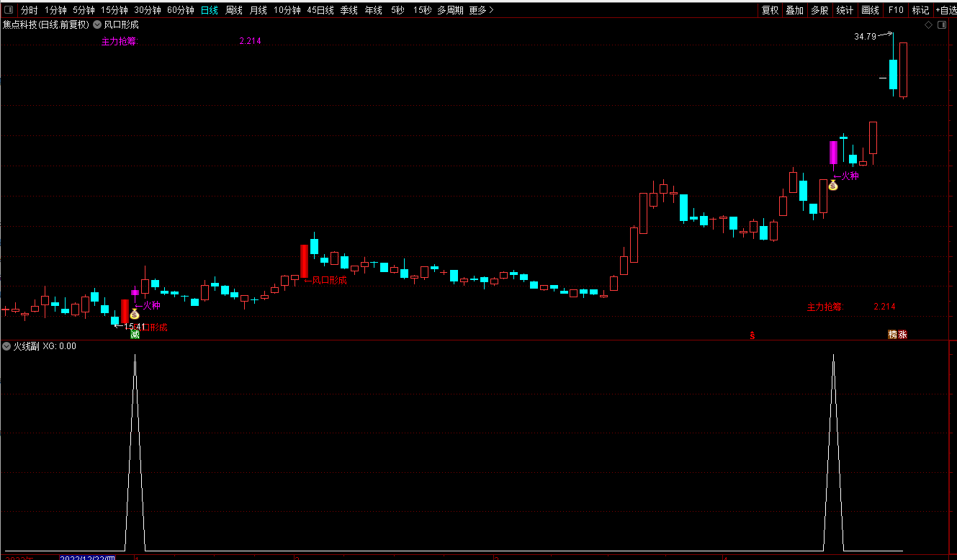Click the 复权 button
This screenshot has height=560, width=957.
pos(770,10)
